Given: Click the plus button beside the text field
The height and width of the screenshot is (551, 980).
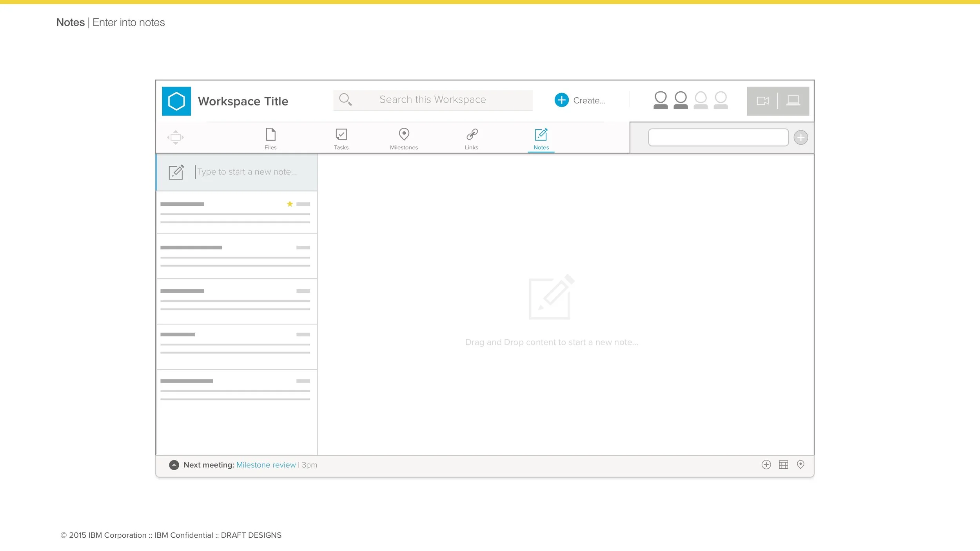Looking at the screenshot, I should coord(800,138).
